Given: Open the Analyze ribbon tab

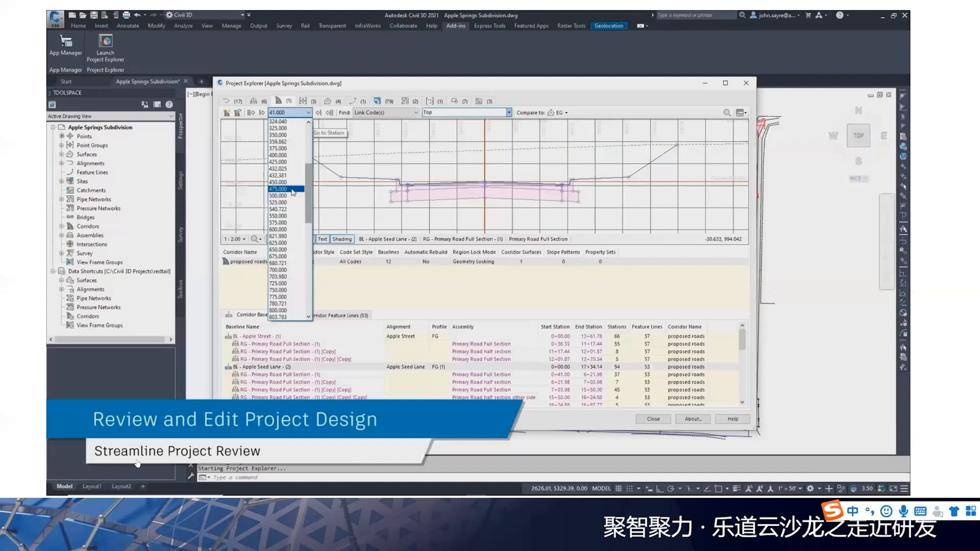Looking at the screenshot, I should click(x=183, y=26).
